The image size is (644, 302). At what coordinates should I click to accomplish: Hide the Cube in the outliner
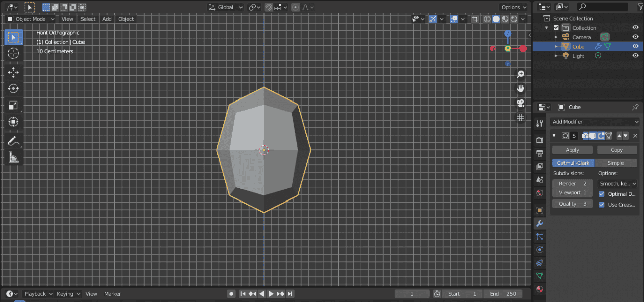pyautogui.click(x=636, y=46)
